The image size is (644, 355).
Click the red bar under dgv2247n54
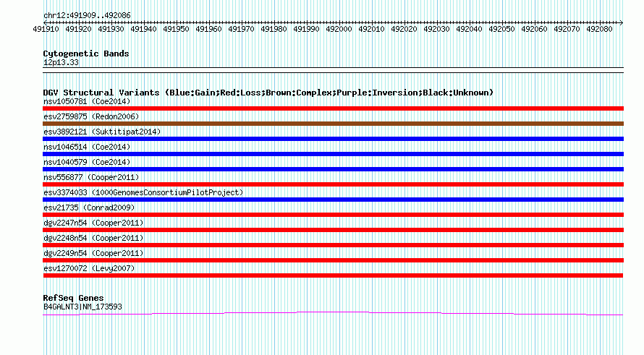pyautogui.click(x=333, y=230)
